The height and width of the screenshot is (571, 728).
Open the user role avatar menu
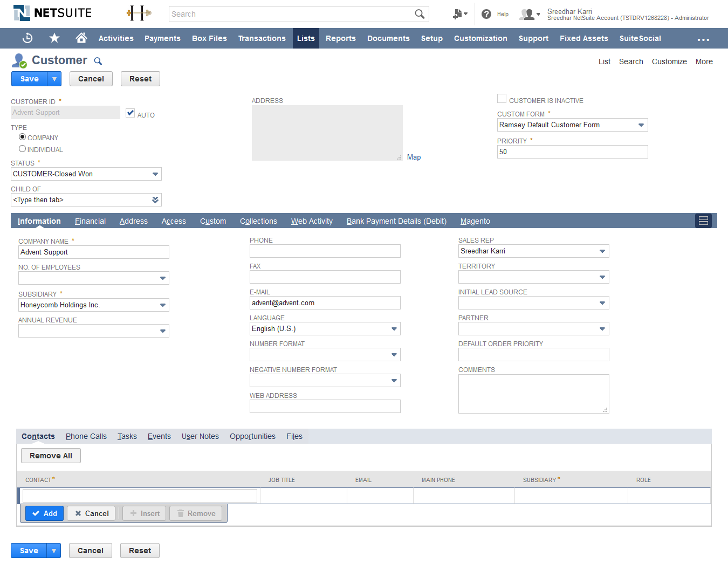(x=530, y=15)
